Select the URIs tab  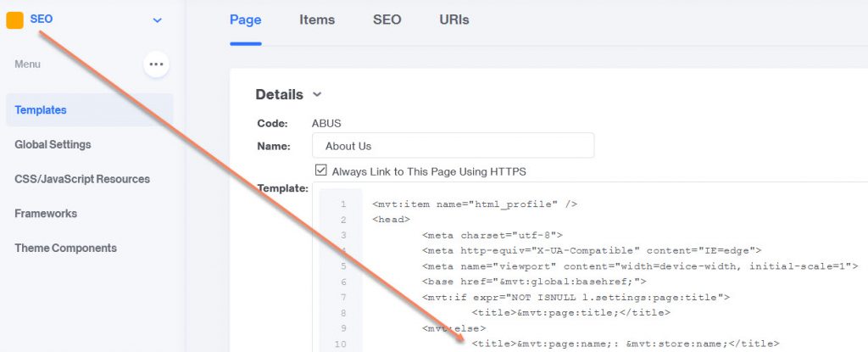[454, 20]
